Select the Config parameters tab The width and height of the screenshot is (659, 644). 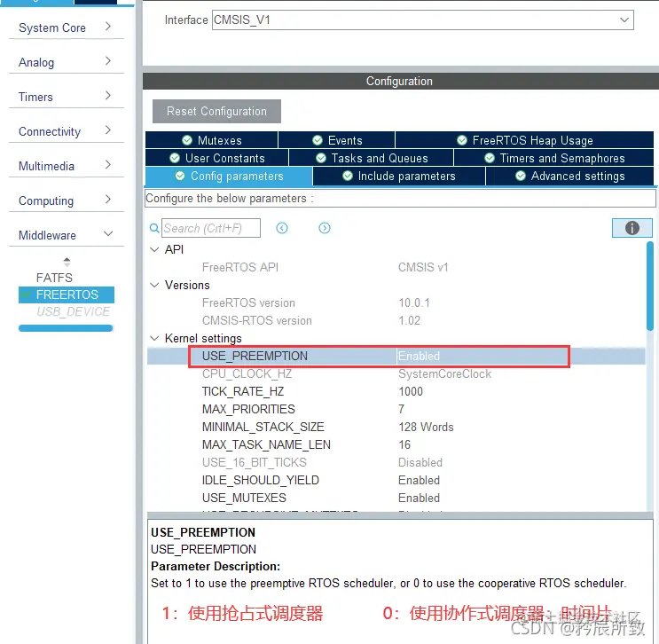click(x=229, y=177)
